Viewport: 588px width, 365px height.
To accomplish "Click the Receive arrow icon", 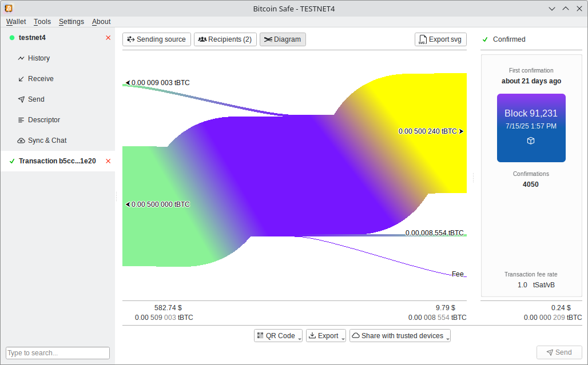I will [21, 79].
